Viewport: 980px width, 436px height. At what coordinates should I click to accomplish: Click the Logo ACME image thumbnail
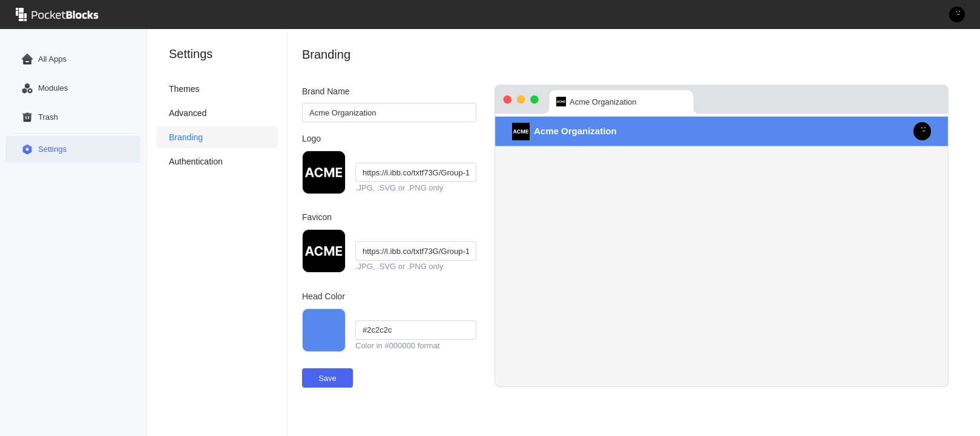(324, 172)
